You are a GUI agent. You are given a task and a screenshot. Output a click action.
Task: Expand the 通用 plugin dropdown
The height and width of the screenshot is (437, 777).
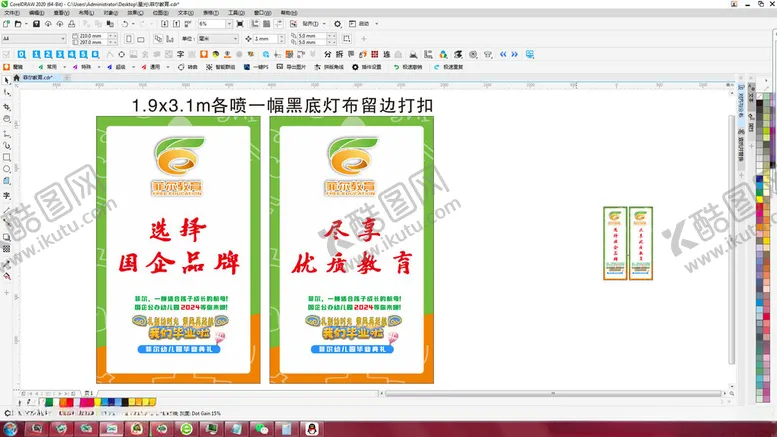(168, 67)
